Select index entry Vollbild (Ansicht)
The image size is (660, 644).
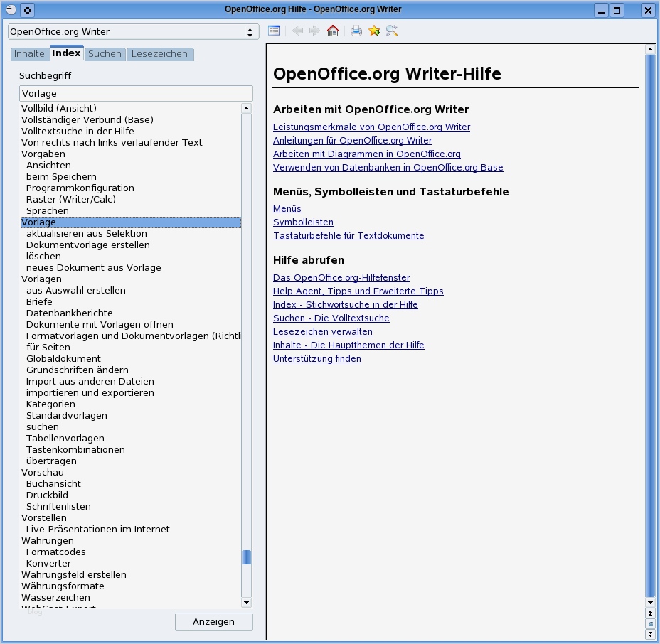click(x=59, y=109)
